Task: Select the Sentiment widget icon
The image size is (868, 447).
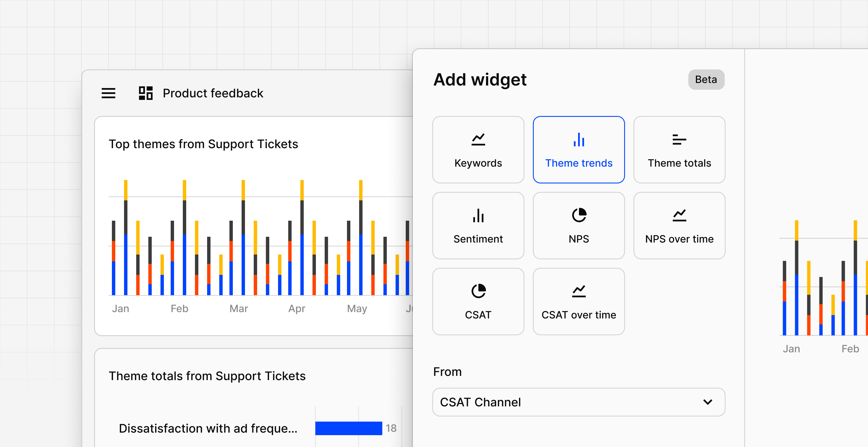Action: point(478,216)
